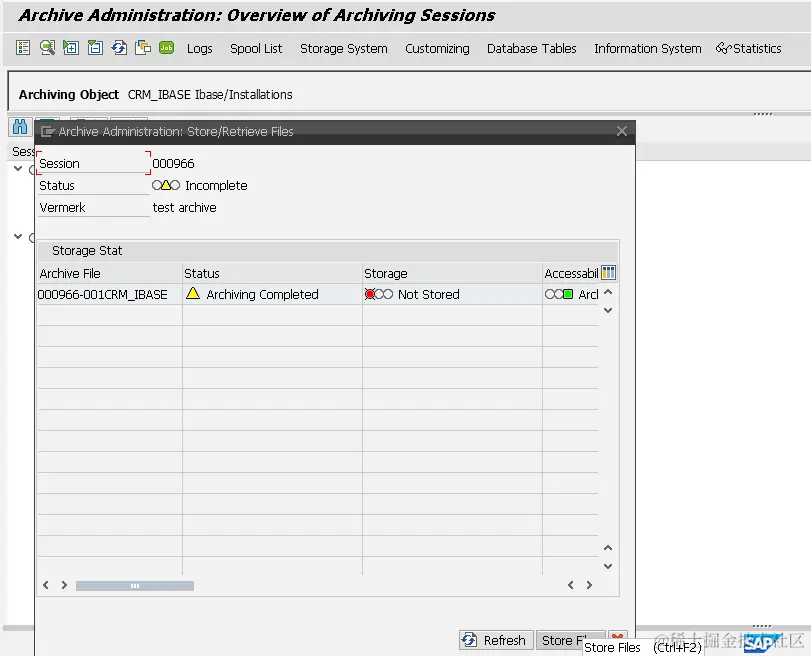Click table scroll up arrow near first row
The width and height of the screenshot is (811, 656).
[608, 292]
